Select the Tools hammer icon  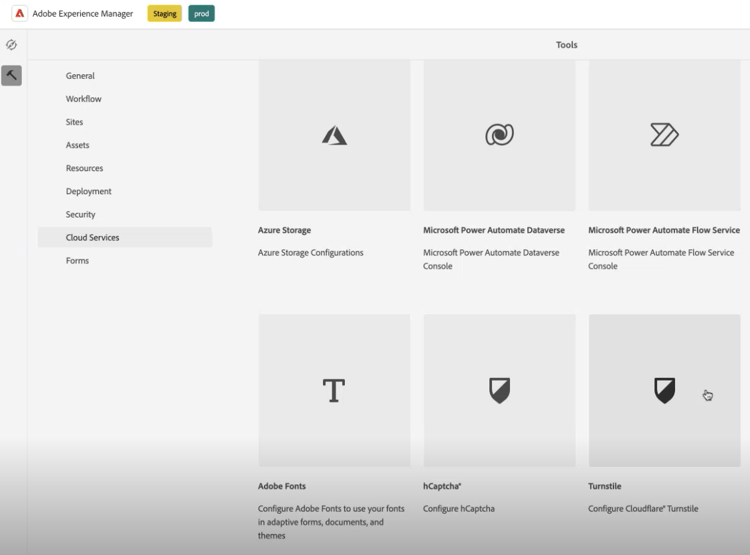pyautogui.click(x=11, y=75)
